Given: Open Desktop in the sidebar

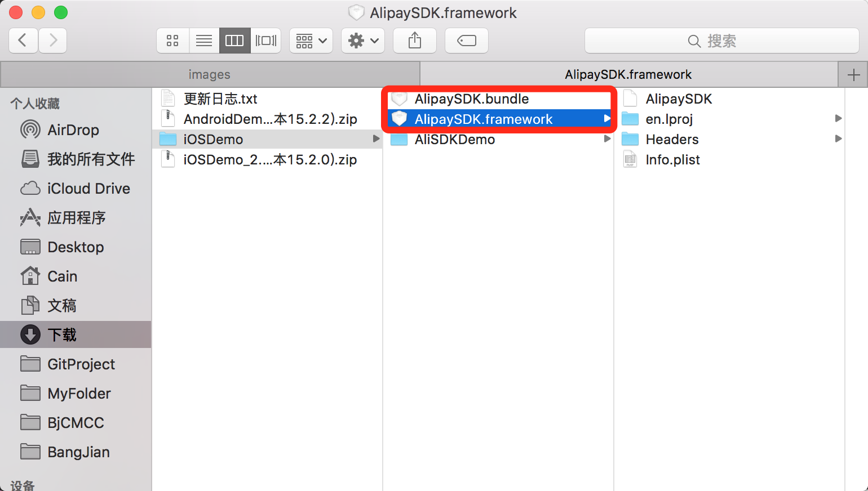Looking at the screenshot, I should [76, 247].
